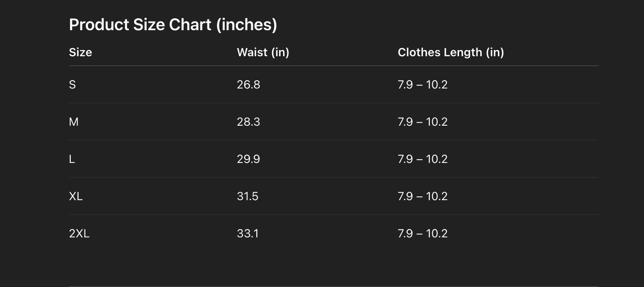
Task: Click the clothes length value for size L
Action: point(422,159)
